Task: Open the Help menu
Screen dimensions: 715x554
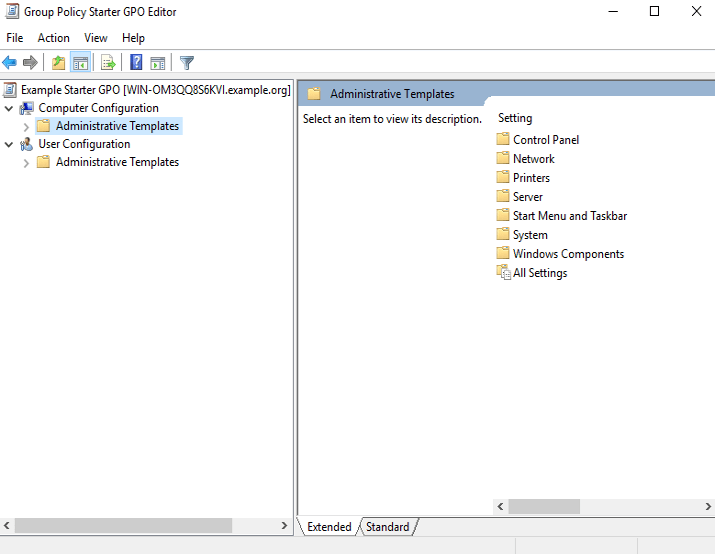Action: pos(133,38)
